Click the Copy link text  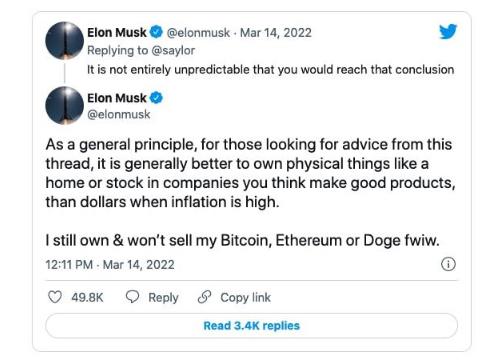coord(246,297)
